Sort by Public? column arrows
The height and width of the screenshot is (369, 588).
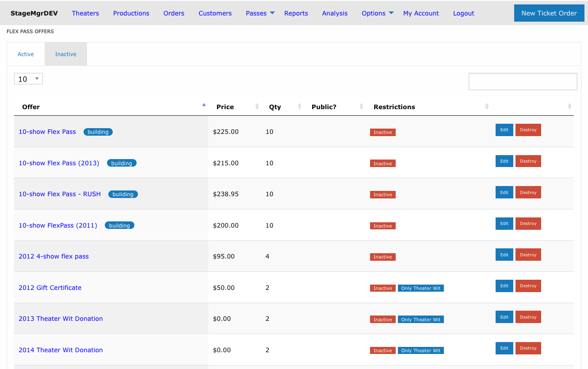[361, 107]
